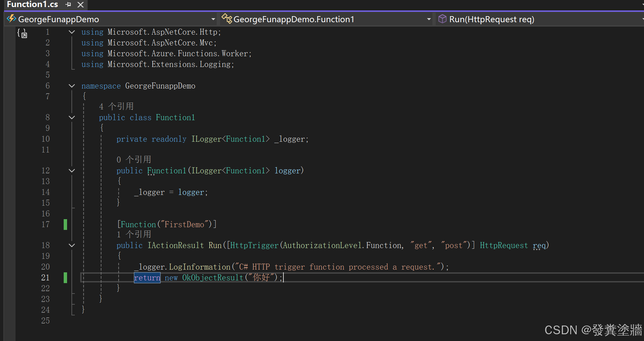644x341 pixels.
Task: Click line number 17 in the gutter
Action: (x=45, y=225)
